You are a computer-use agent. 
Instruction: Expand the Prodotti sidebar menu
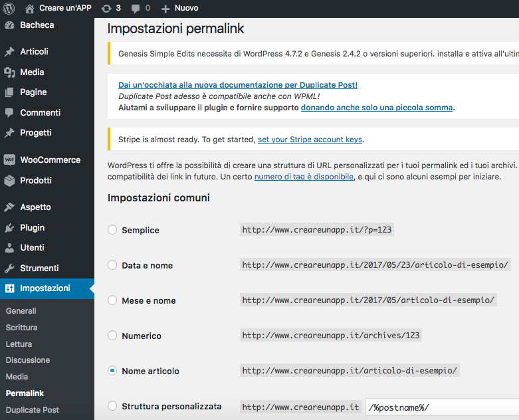pyautogui.click(x=36, y=180)
